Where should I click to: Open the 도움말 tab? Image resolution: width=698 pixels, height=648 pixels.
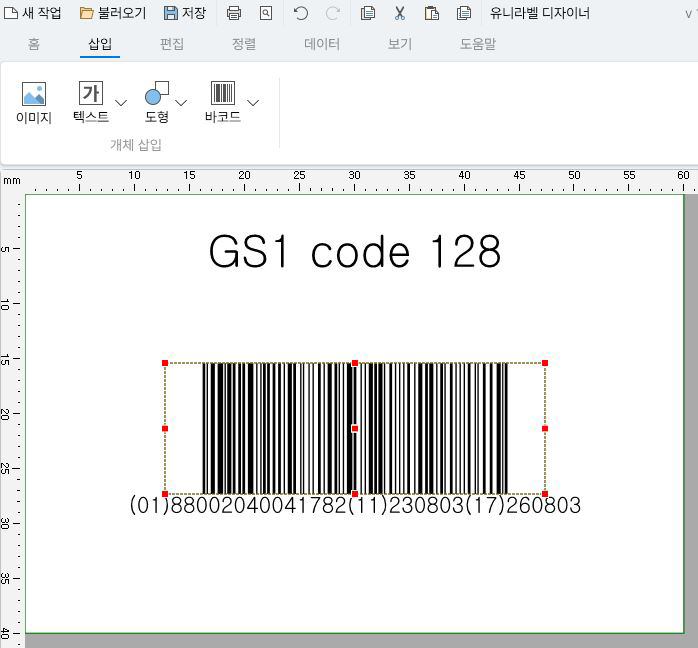(x=478, y=44)
